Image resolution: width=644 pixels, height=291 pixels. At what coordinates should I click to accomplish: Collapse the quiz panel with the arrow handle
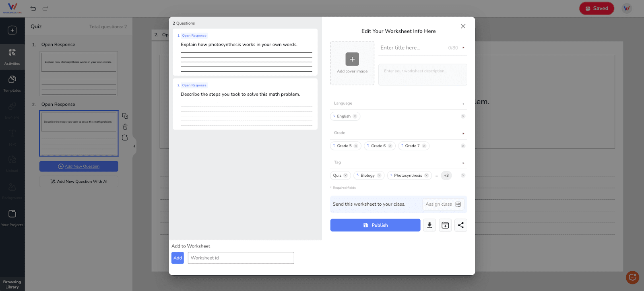pyautogui.click(x=134, y=146)
